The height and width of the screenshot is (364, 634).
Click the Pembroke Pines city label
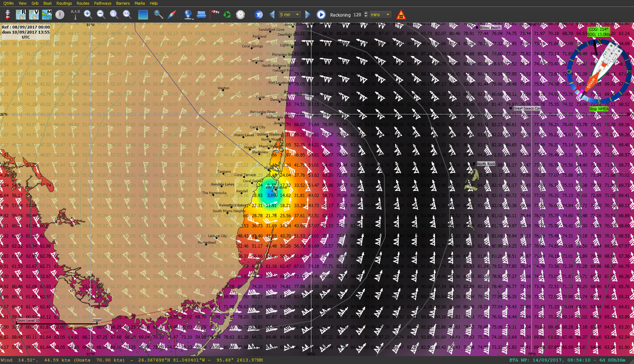point(263,112)
